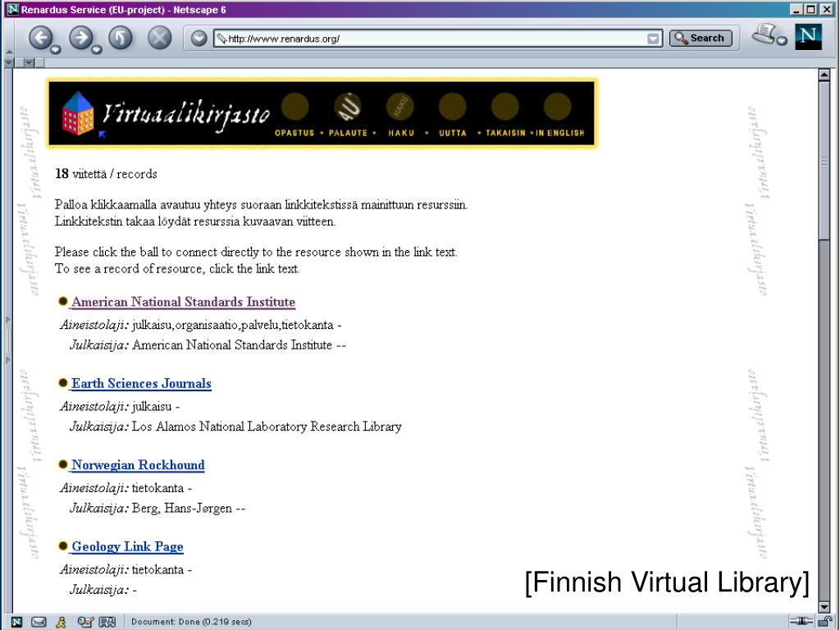840x630 pixels.
Task: Open the Norwegian Rockhound link
Action: [x=138, y=465]
